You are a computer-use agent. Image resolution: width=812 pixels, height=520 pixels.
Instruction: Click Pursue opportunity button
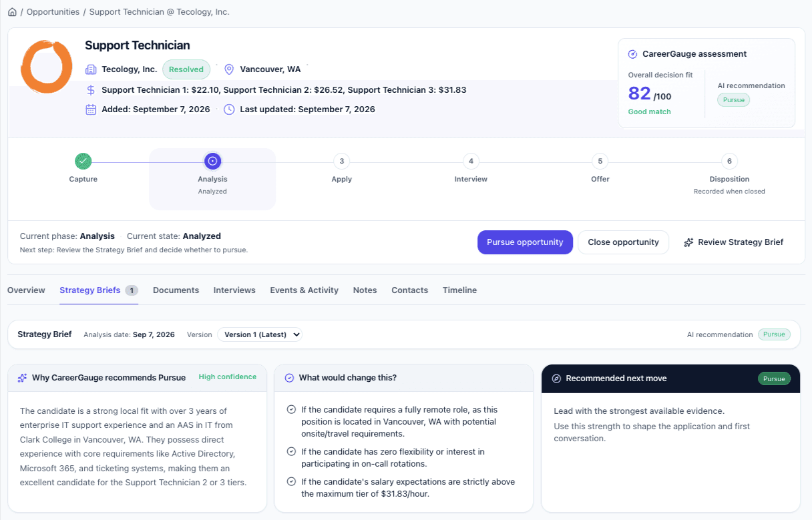(525, 242)
